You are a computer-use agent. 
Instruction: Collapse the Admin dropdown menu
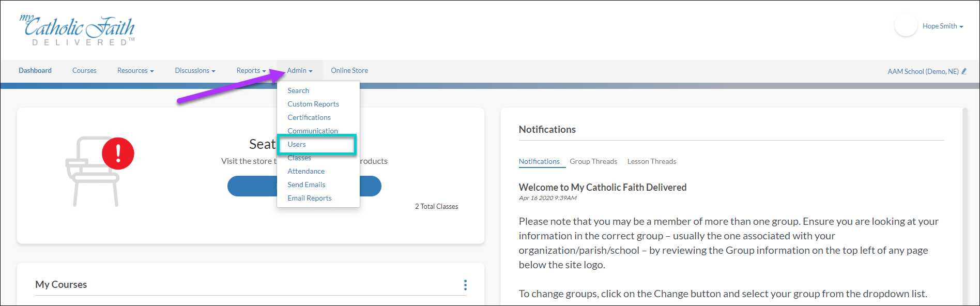coord(300,70)
